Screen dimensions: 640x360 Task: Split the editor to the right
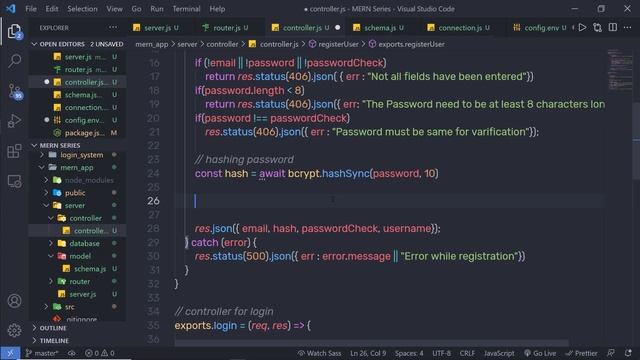click(x=613, y=28)
